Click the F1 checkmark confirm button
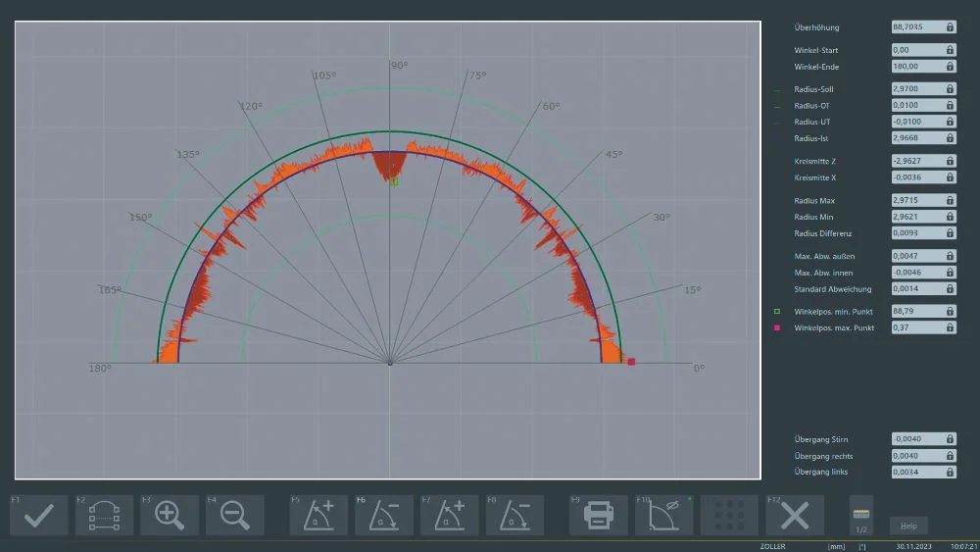The width and height of the screenshot is (980, 552). 39,515
